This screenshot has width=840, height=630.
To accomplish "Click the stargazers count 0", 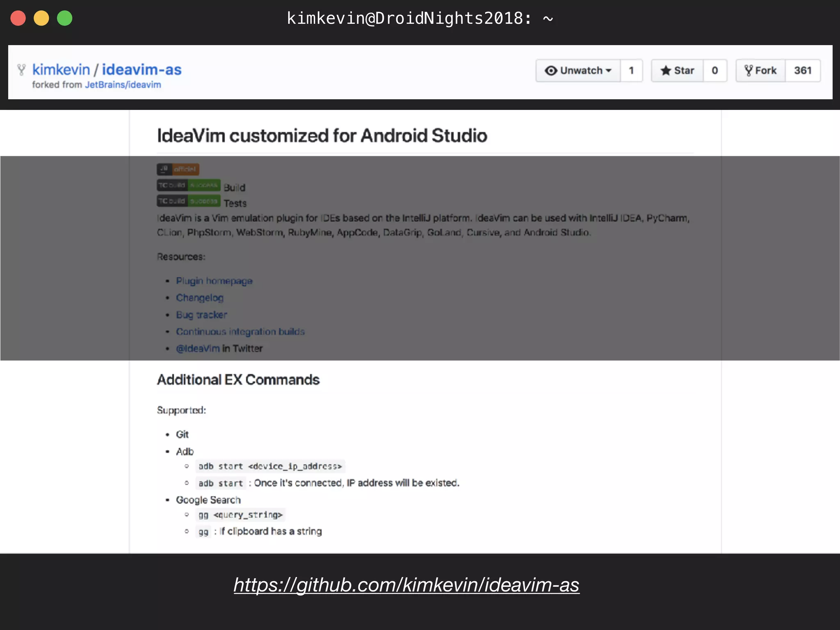I will click(x=715, y=71).
